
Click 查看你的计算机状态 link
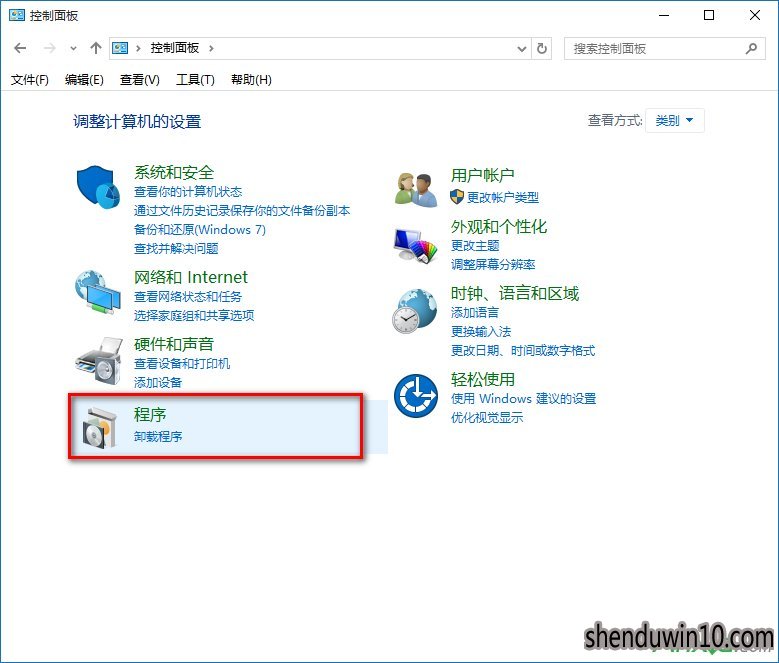[188, 192]
